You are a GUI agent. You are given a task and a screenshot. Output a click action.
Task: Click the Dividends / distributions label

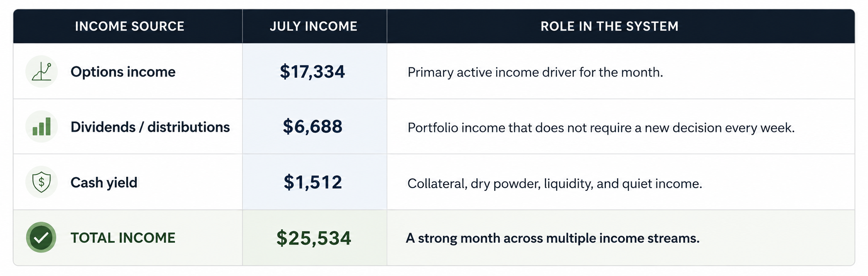pos(150,127)
